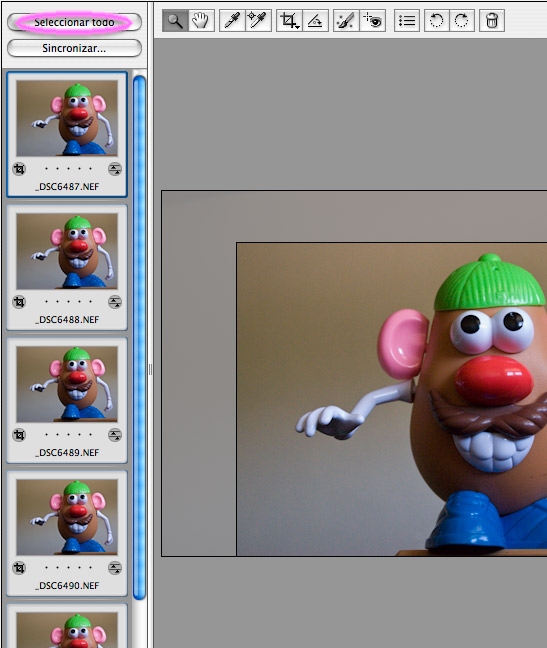547x648 pixels.
Task: Select thumbnail _DSC6490.NEF
Action: [x=67, y=534]
